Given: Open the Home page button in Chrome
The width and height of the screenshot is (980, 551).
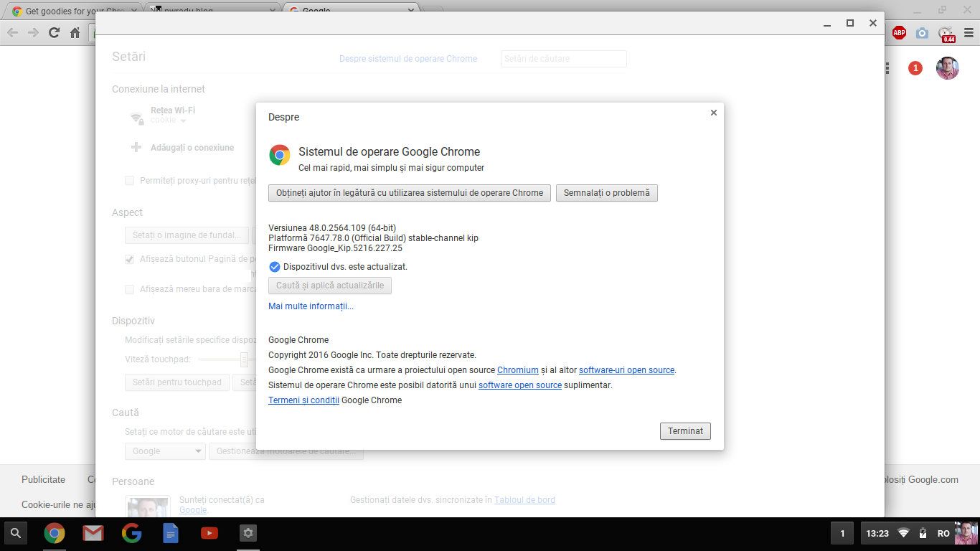Looking at the screenshot, I should [x=75, y=32].
